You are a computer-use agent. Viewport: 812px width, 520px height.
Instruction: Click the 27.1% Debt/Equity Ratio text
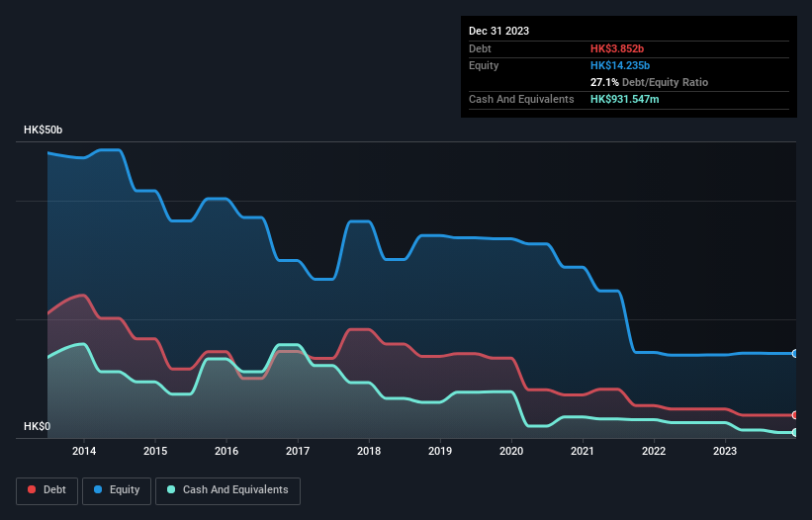click(x=649, y=82)
